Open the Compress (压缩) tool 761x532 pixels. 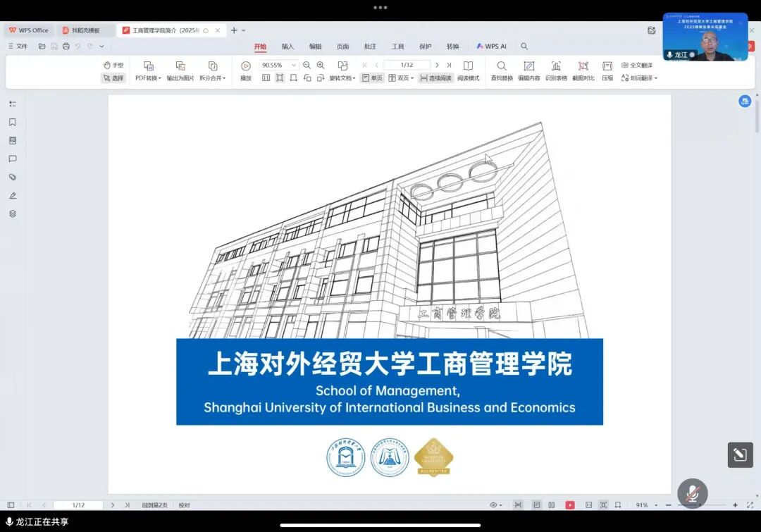(x=607, y=66)
